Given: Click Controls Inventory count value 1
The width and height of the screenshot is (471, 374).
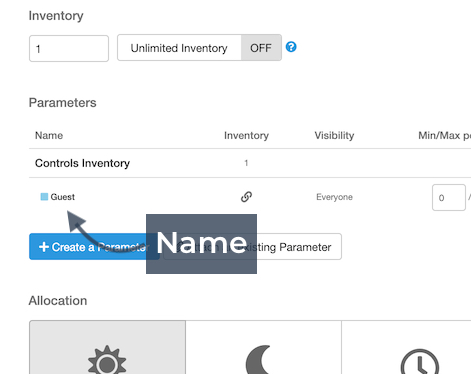Looking at the screenshot, I should point(246,163).
